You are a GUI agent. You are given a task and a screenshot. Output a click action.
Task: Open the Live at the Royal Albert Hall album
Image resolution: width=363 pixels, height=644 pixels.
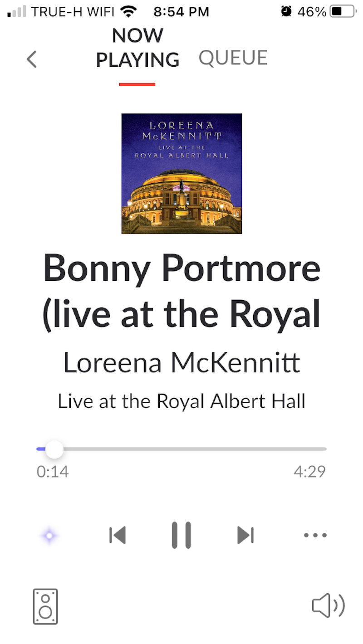coord(181,401)
